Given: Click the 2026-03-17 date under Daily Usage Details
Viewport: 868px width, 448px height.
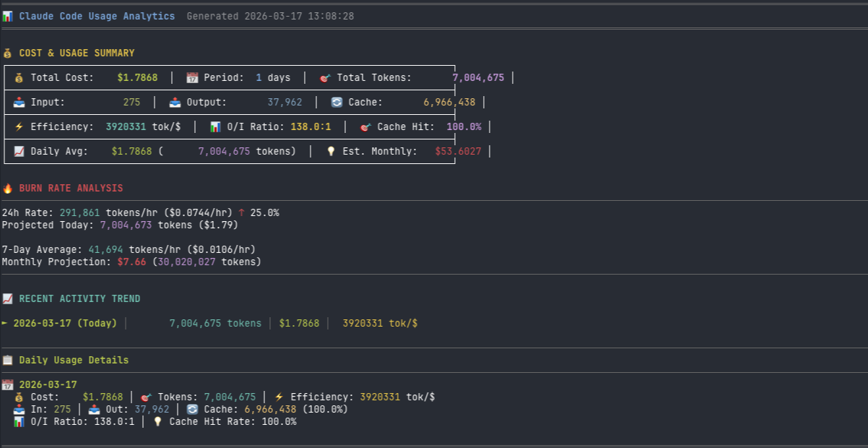Looking at the screenshot, I should pyautogui.click(x=48, y=385).
